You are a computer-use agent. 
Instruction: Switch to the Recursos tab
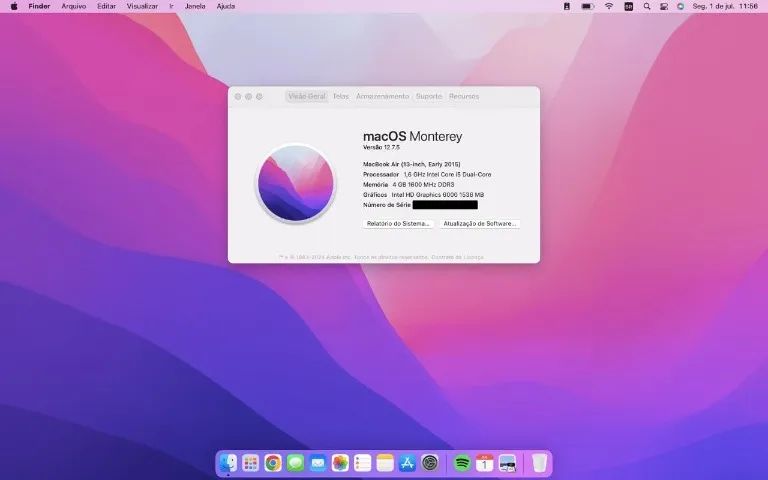coord(464,96)
